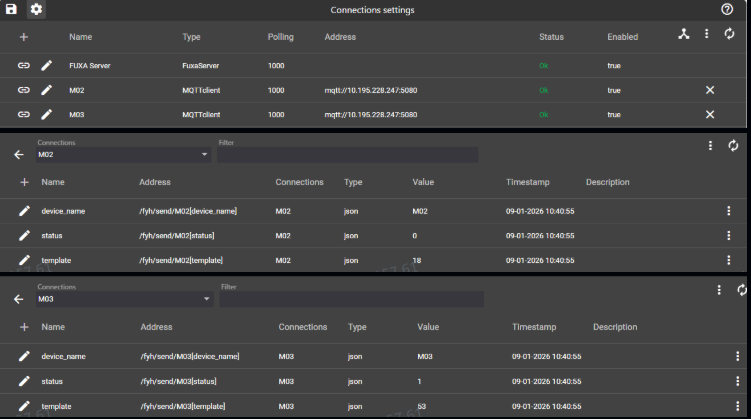Edit the FUXA Server connection
The width and height of the screenshot is (751, 419).
coord(47,65)
